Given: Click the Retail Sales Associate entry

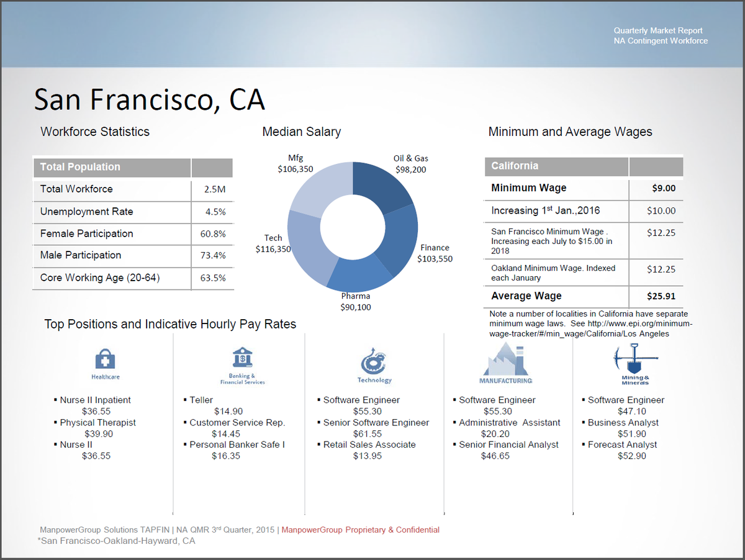Looking at the screenshot, I should [x=369, y=445].
